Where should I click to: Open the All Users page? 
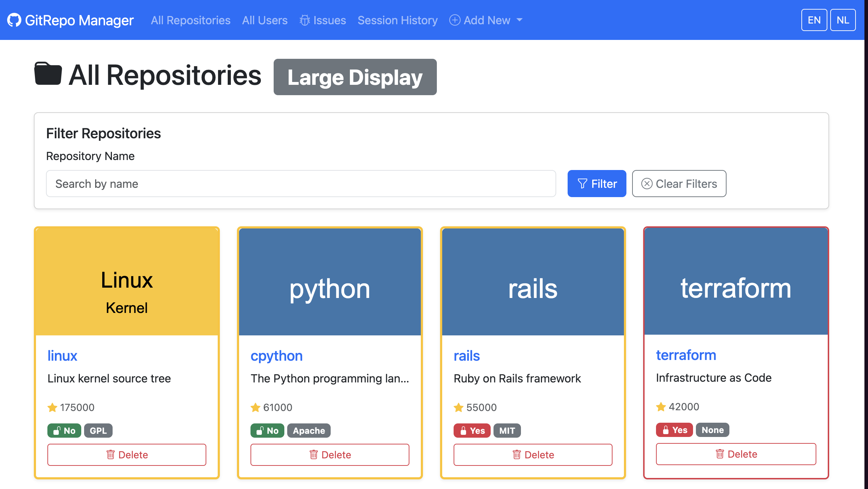coord(265,20)
